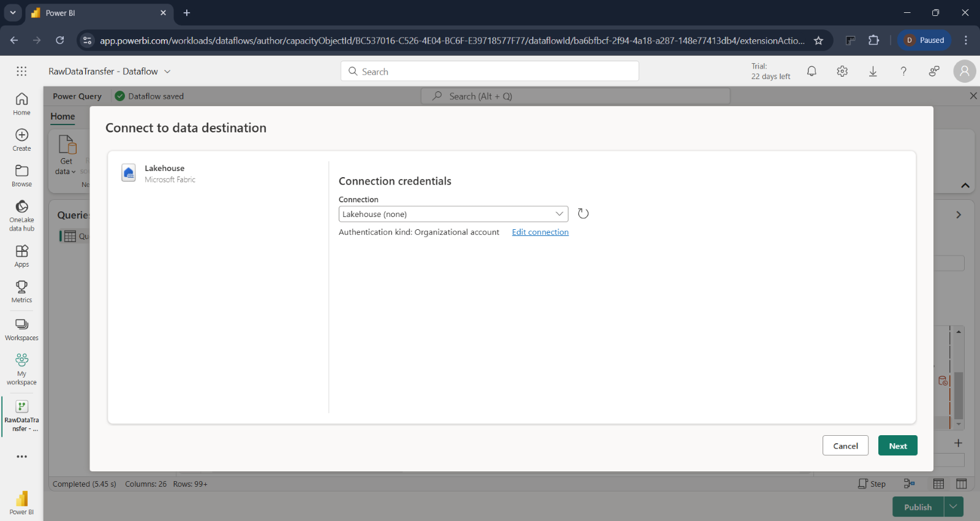Open Metrics in the left sidebar
Screen dimensions: 980x521
tap(21, 292)
